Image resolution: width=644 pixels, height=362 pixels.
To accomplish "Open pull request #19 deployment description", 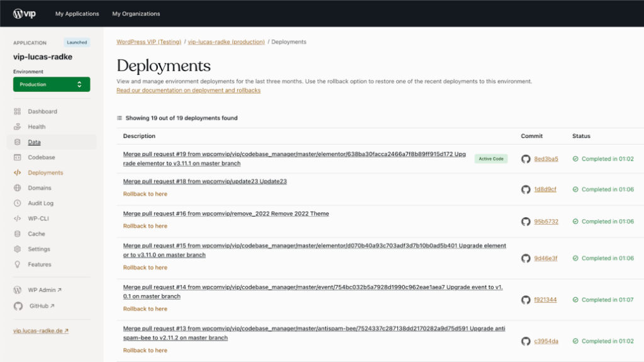I will (294, 159).
